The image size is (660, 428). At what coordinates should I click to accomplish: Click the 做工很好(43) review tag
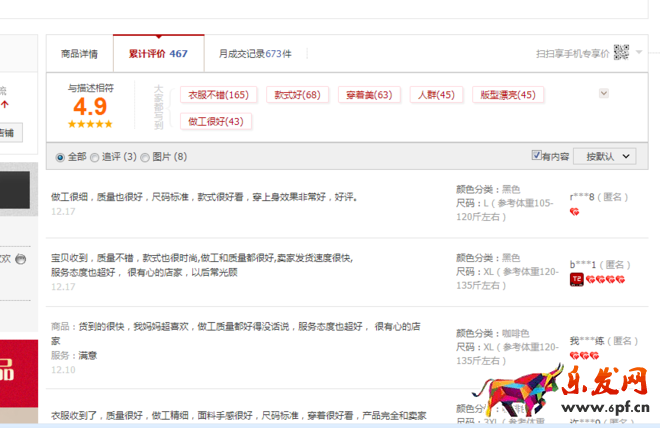click(x=215, y=121)
